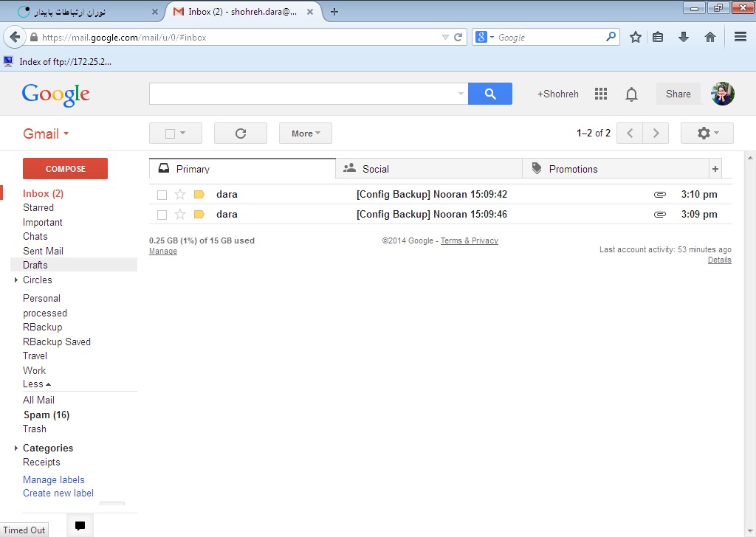Image resolution: width=756 pixels, height=537 pixels.
Task: Click Manage labels link
Action: 53,479
